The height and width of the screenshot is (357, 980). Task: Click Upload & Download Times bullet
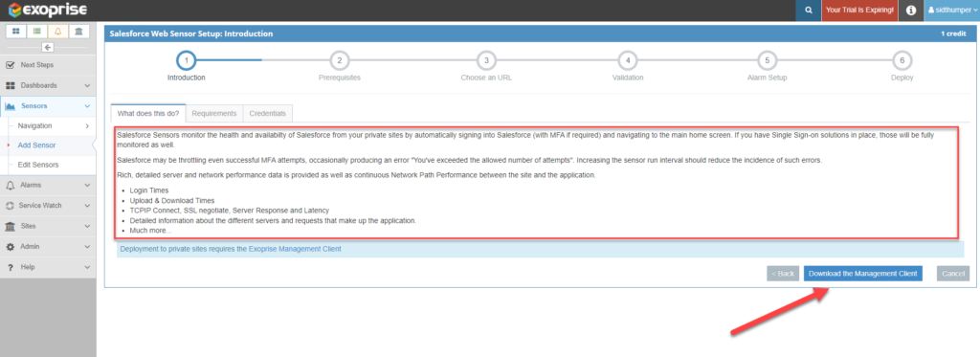[x=172, y=201]
